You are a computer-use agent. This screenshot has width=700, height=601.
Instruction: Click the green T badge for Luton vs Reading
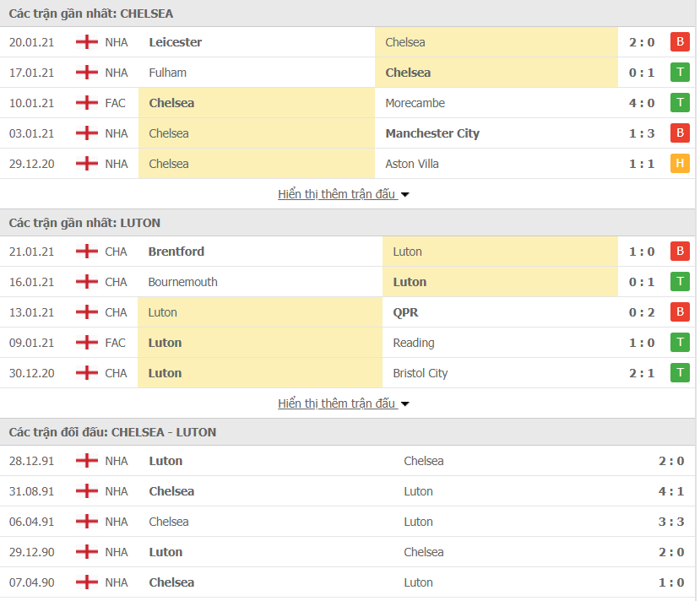click(680, 342)
